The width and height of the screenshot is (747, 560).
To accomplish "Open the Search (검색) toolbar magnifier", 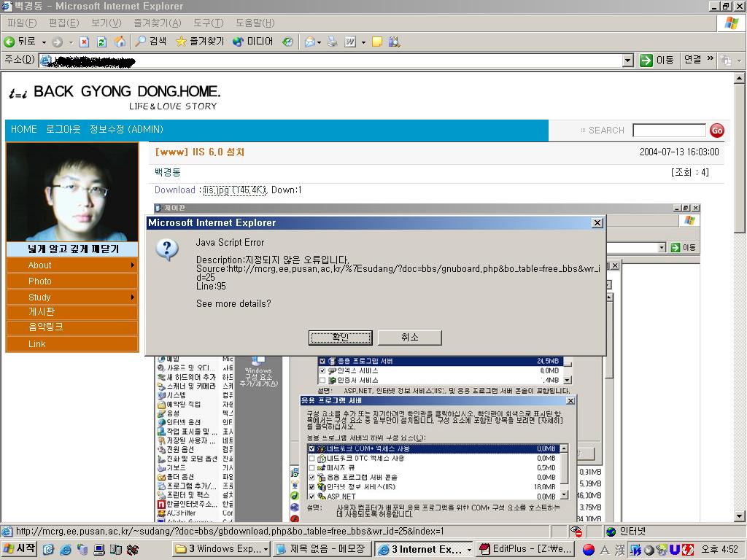I will (x=142, y=42).
